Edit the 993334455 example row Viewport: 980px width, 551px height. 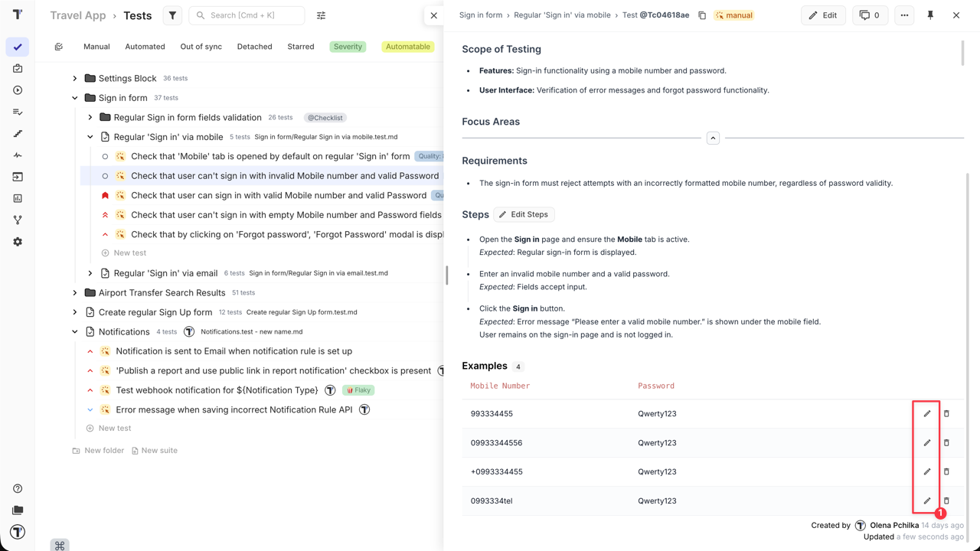point(927,414)
